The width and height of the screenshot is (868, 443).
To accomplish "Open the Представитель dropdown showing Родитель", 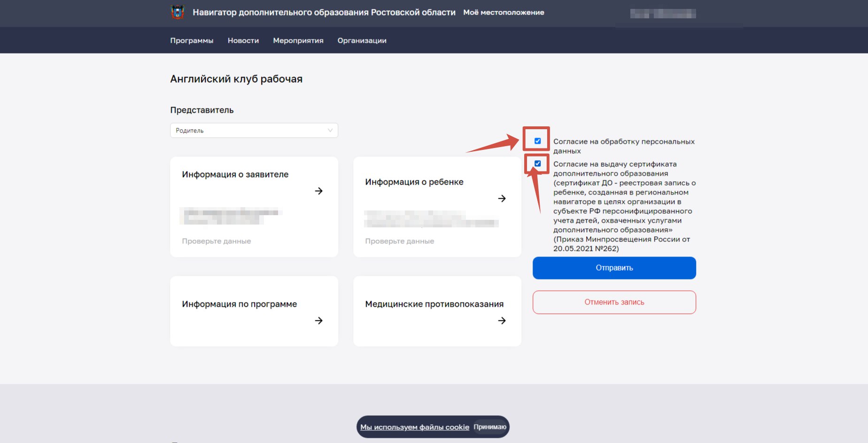I will click(x=254, y=131).
